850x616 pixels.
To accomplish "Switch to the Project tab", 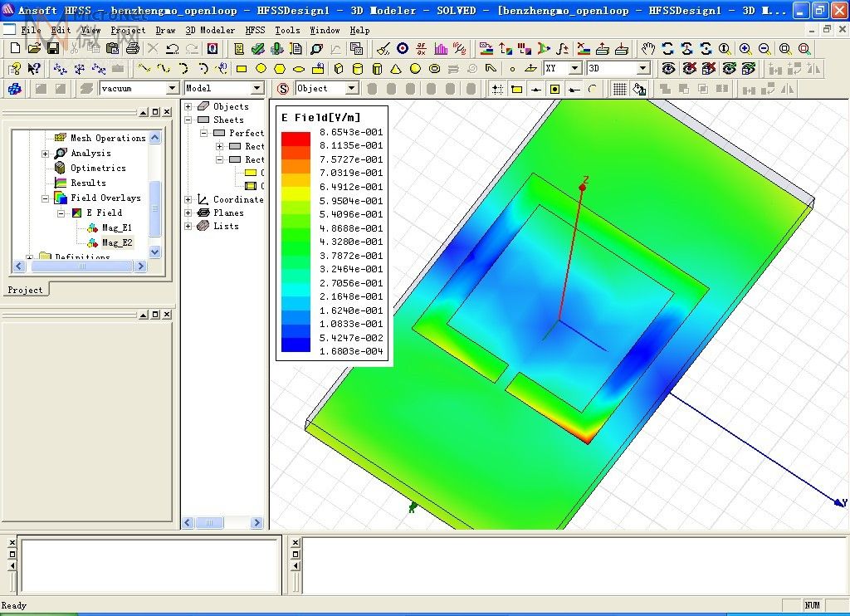I will coord(25,290).
